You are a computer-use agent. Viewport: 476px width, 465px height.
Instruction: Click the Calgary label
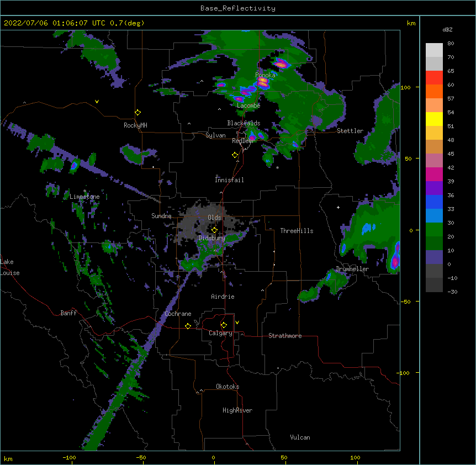[x=221, y=333]
